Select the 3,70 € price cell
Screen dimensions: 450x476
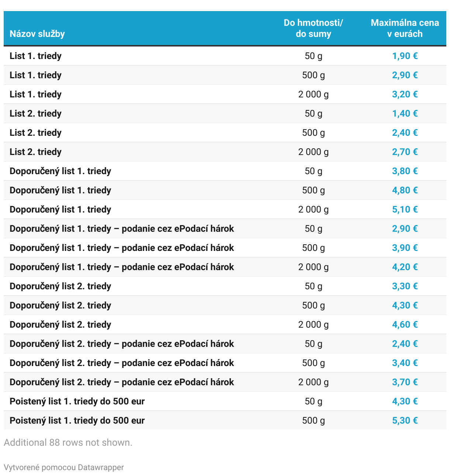[405, 382]
